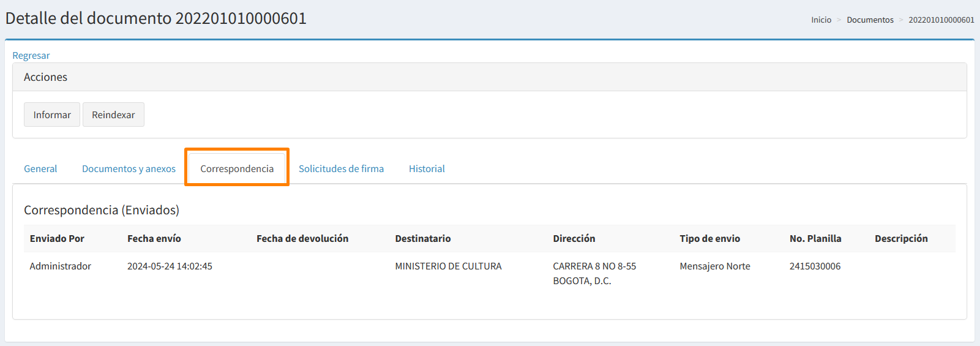Viewport: 980px width, 346px height.
Task: Click the Descripción column header
Action: pyautogui.click(x=901, y=238)
